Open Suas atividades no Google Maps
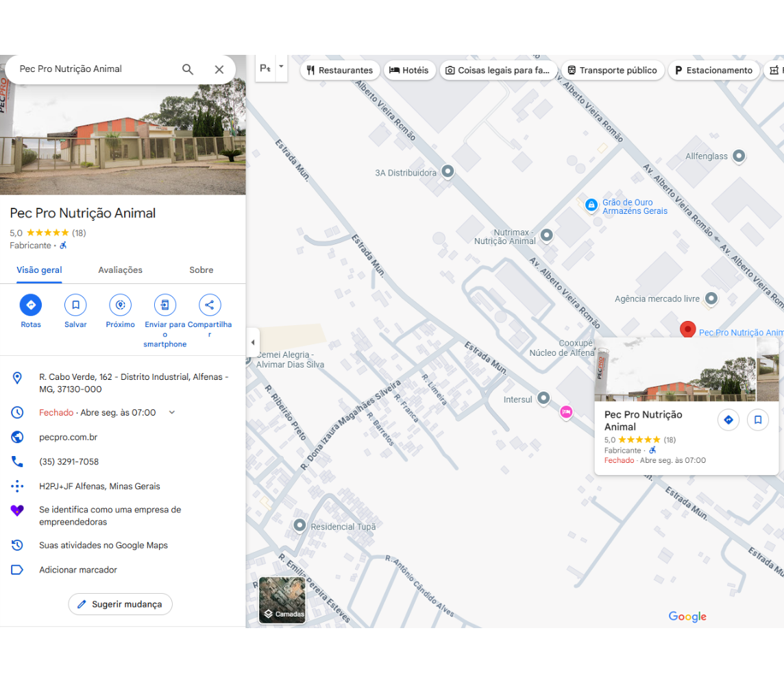The height and width of the screenshot is (683, 784). [103, 545]
